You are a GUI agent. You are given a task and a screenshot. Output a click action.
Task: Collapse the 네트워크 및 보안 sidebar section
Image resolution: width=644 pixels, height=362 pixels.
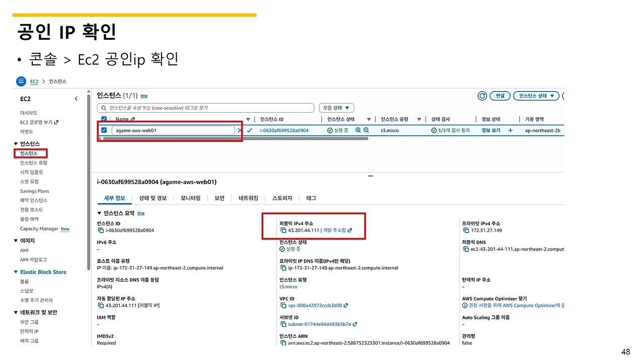(16, 312)
